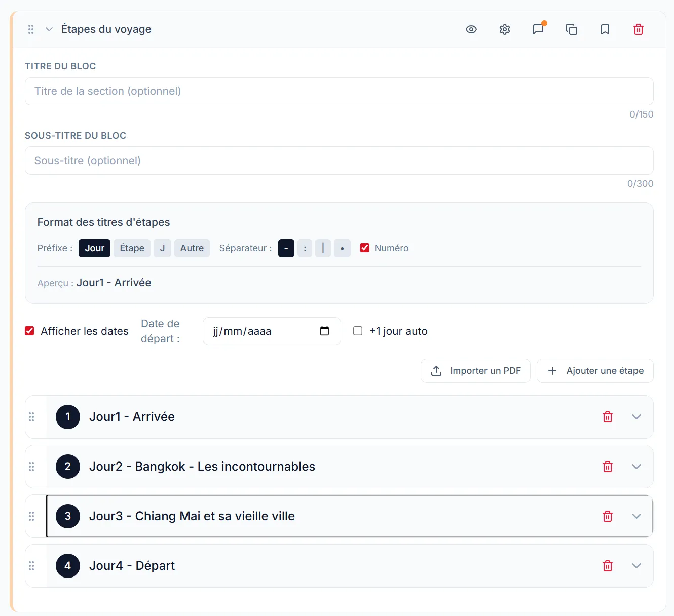Uncheck the Numéro checkbox

click(364, 248)
